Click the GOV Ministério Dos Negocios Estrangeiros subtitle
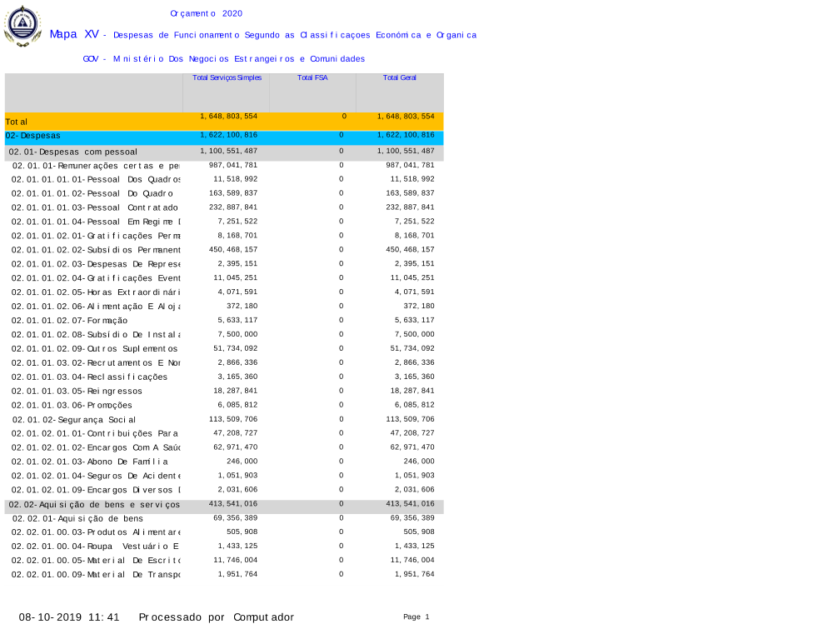The height and width of the screenshot is (644, 833). click(x=223, y=59)
